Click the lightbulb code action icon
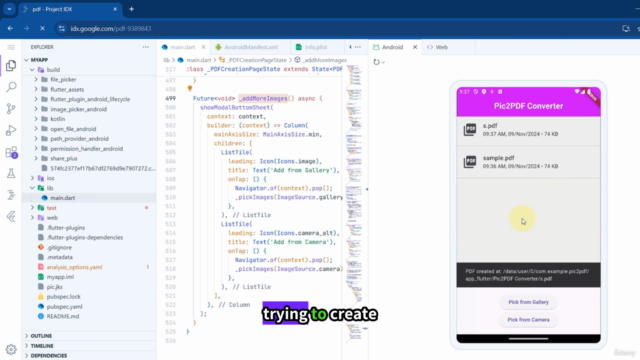 [x=190, y=88]
